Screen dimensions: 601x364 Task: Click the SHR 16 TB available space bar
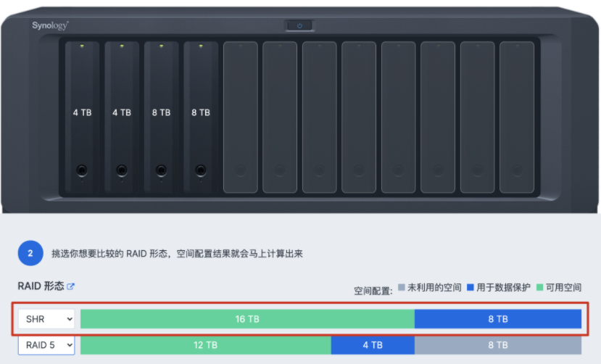(247, 319)
